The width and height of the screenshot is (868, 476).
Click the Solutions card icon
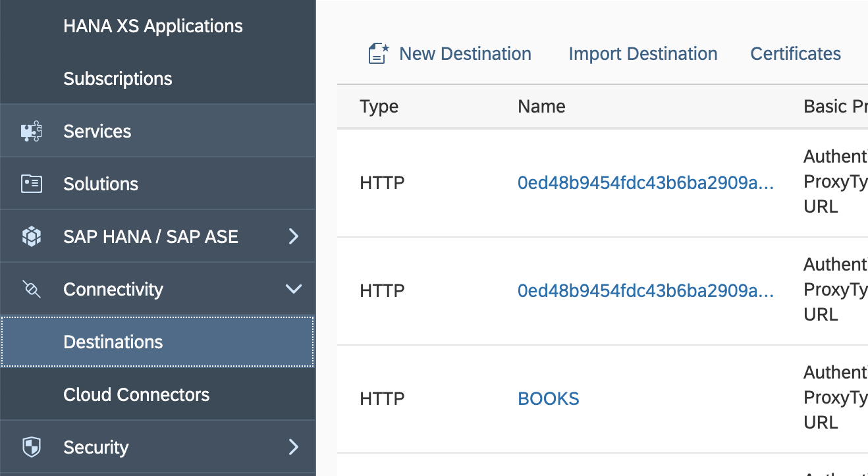click(33, 183)
